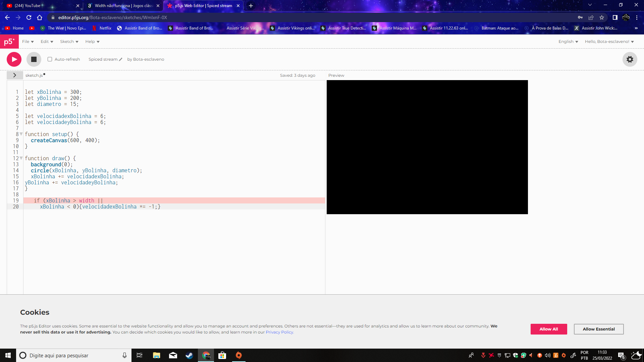Open Task View on taskbar
644x362 pixels.
click(x=140, y=355)
